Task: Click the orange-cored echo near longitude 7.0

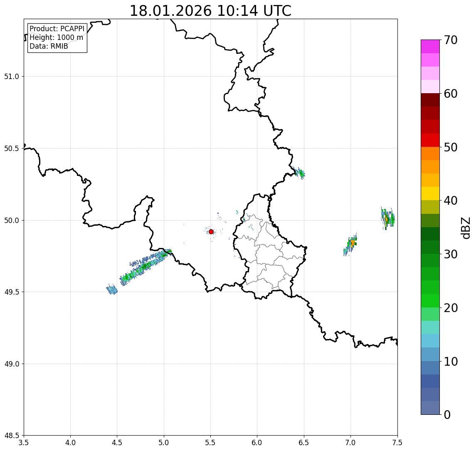Action: 350,245
